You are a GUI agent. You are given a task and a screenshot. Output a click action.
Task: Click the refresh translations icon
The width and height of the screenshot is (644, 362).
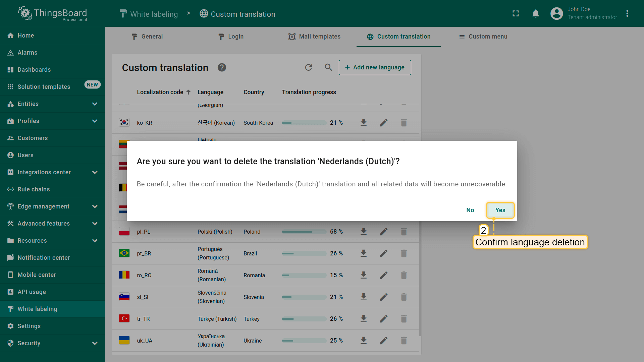[308, 67]
